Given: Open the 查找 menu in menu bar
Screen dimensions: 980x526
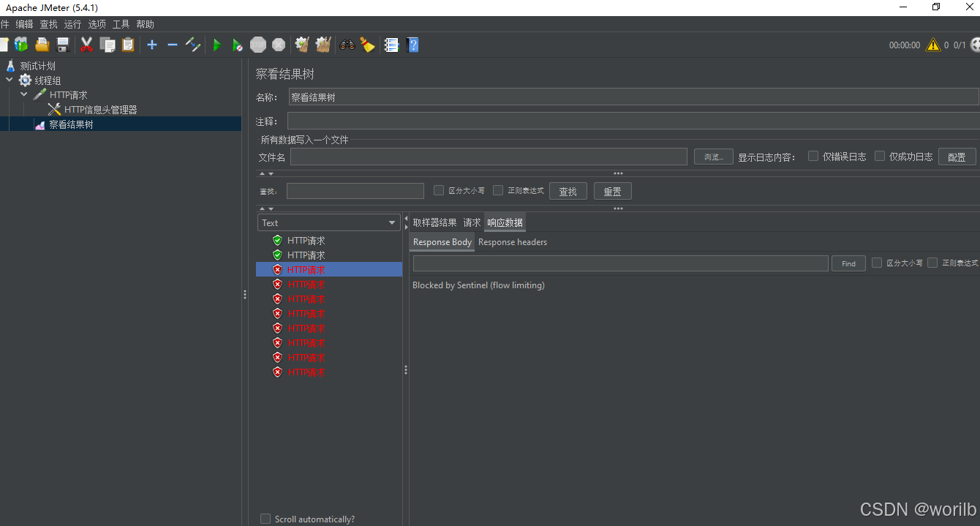Looking at the screenshot, I should click(x=48, y=24).
